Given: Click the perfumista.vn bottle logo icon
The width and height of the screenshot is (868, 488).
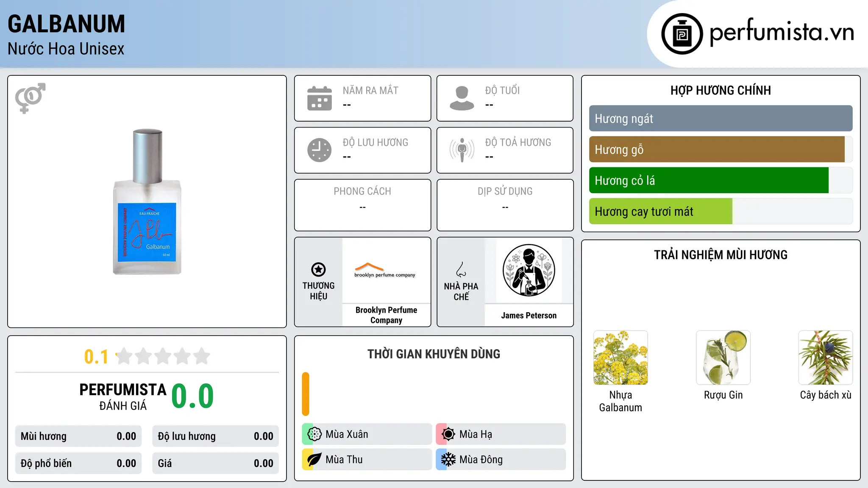Looking at the screenshot, I should click(682, 34).
